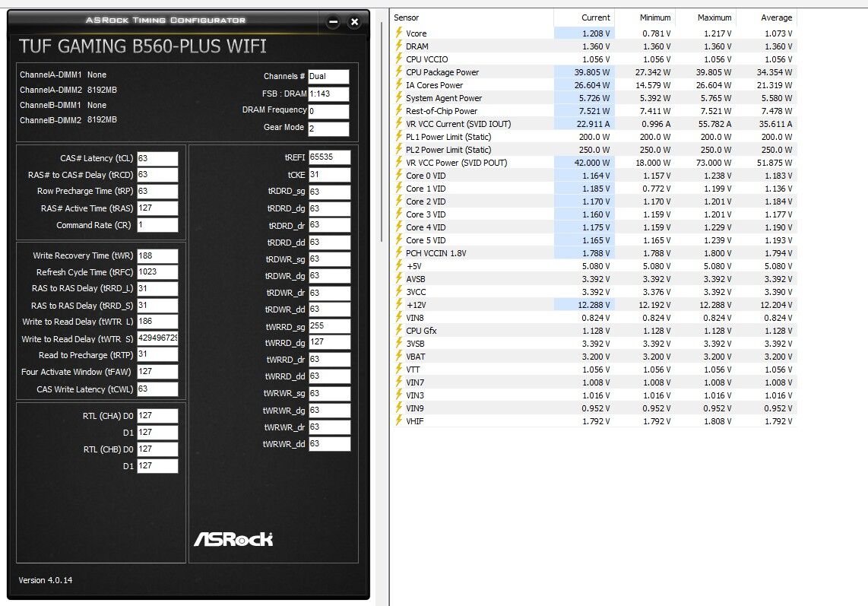Click the CAS# Latency (tCL) input field
This screenshot has height=606, width=868.
pos(158,158)
